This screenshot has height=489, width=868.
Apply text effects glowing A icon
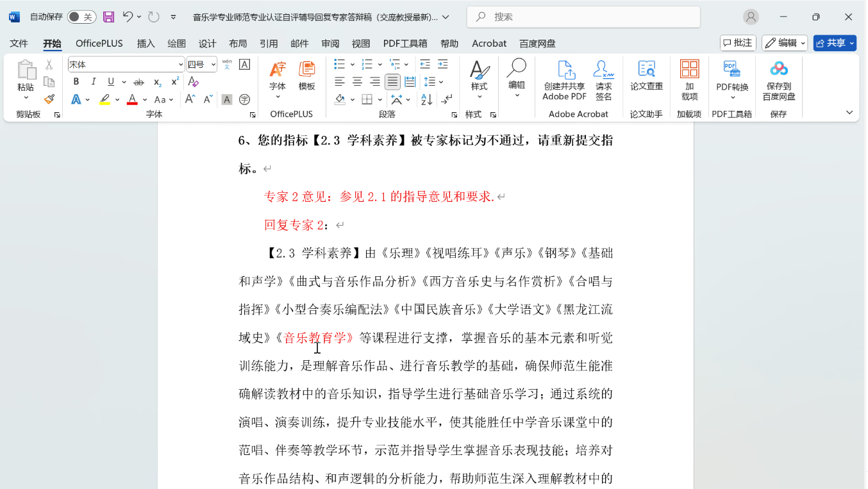76,99
